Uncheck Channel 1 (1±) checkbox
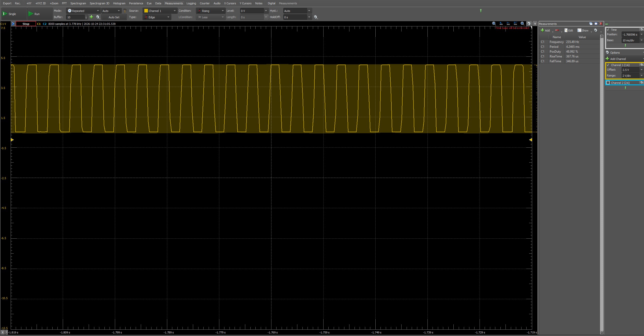Screen dimensions: 644x336 coord(608,65)
